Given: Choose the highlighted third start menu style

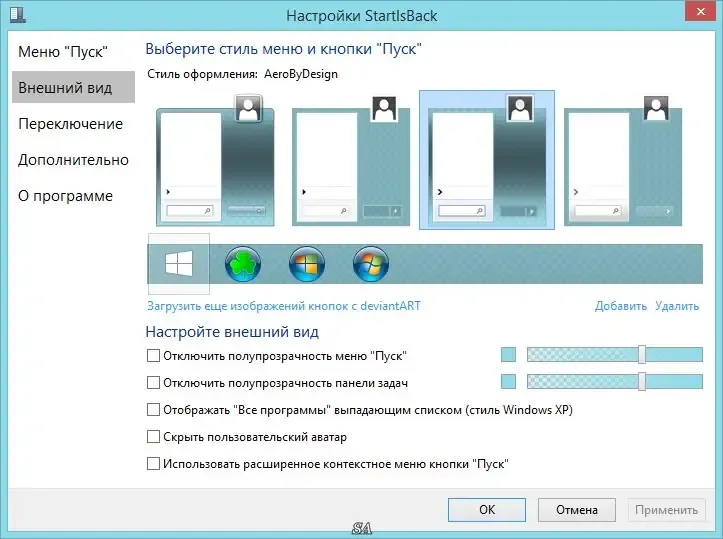Looking at the screenshot, I should (486, 160).
